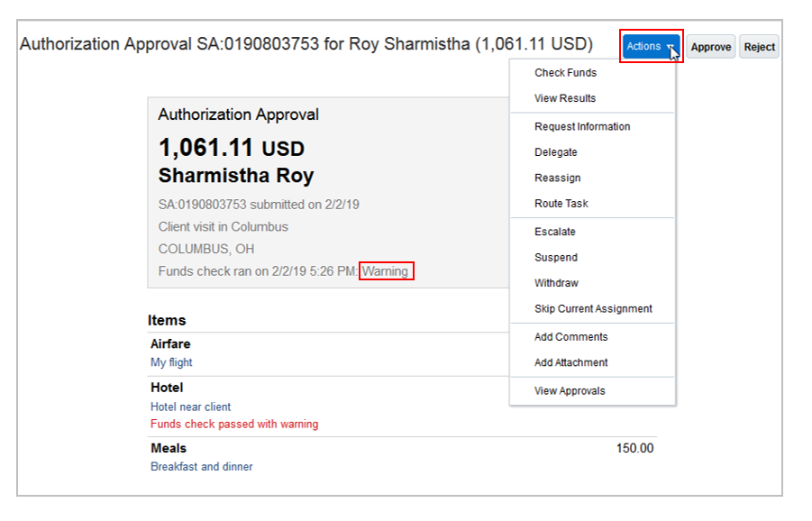812x521 pixels.
Task: Click Route Task menu item
Action: [561, 204]
